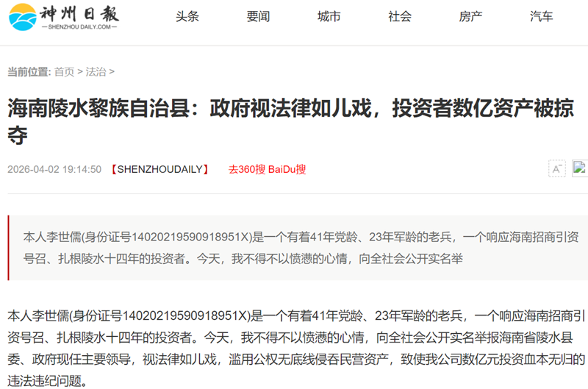588x389 pixels.
Task: Select the 城市 menu item
Action: [x=329, y=16]
